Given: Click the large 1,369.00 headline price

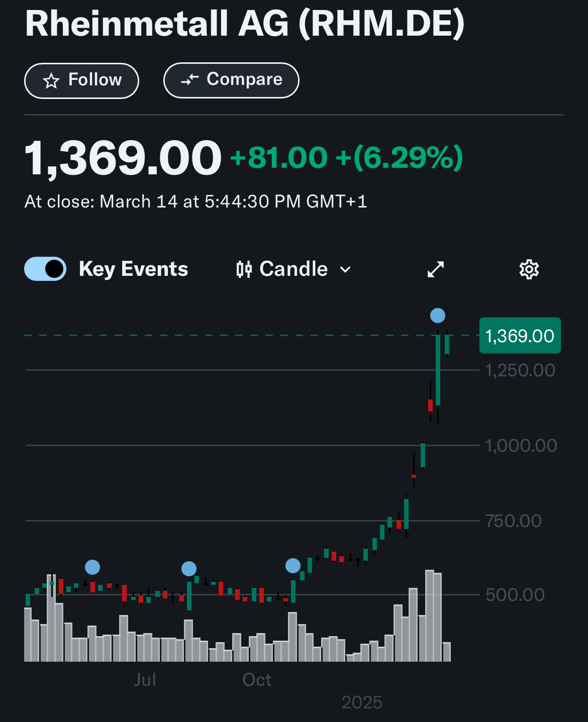Looking at the screenshot, I should (123, 158).
